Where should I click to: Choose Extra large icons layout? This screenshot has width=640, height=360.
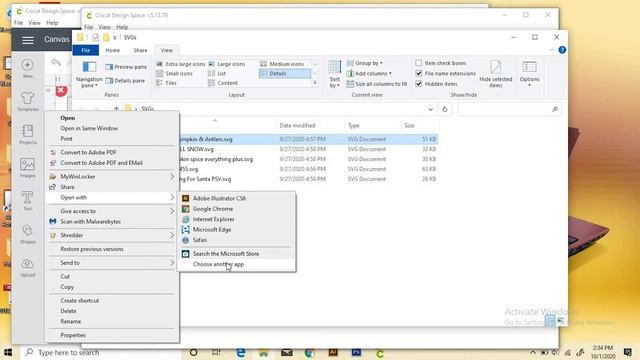(180, 64)
